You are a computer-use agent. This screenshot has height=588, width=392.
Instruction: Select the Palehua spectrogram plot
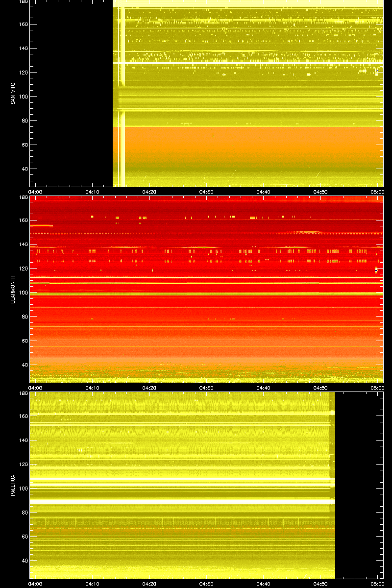206,485
